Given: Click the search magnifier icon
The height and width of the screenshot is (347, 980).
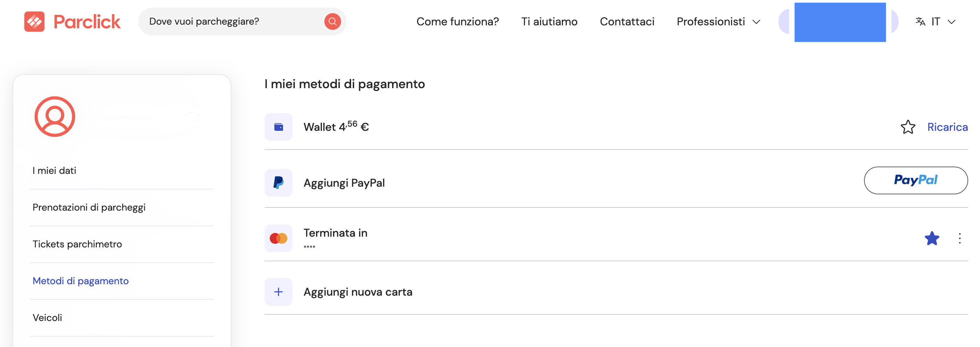Looking at the screenshot, I should coord(332,21).
